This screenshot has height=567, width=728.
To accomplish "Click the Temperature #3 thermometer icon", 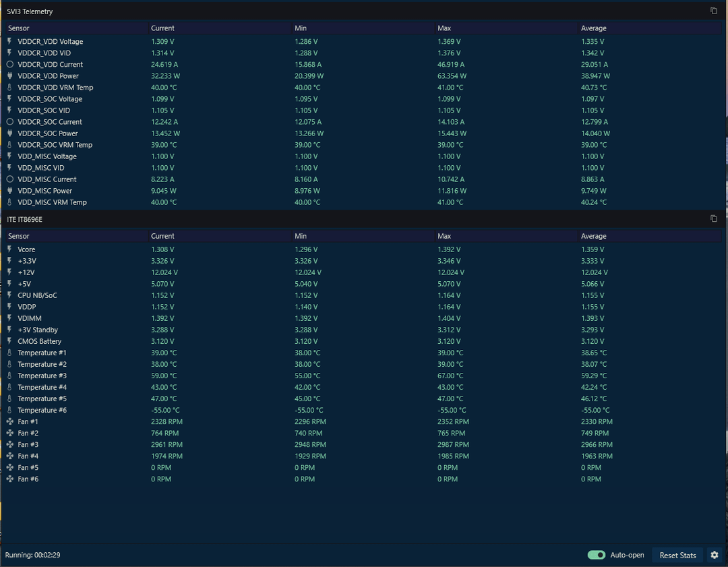I will click(x=9, y=376).
